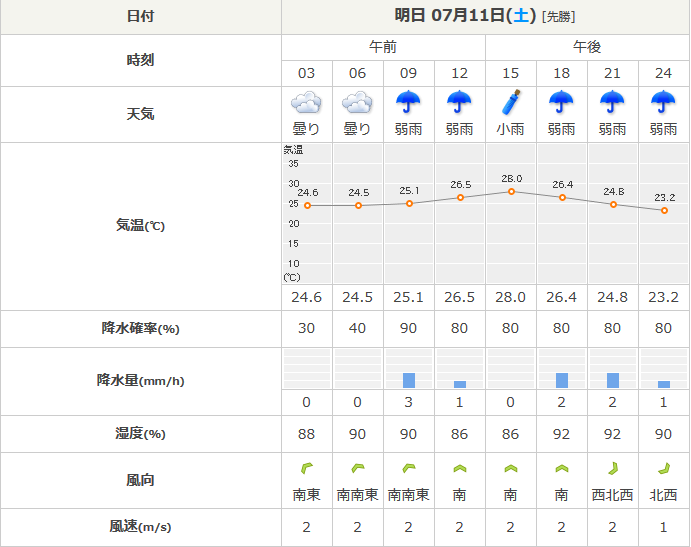The width and height of the screenshot is (691, 547).
Task: Click the 28.0 temperature point on the graph
Action: point(511,192)
